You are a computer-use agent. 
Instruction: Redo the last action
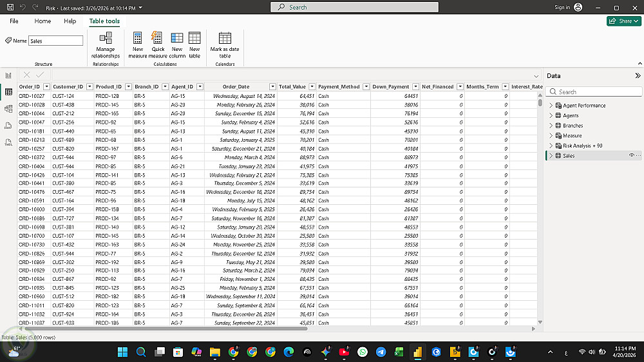point(35,7)
